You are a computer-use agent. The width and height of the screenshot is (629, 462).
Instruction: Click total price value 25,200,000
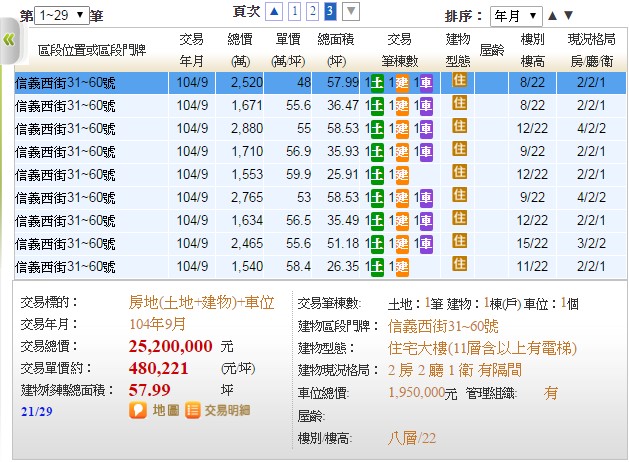170,346
